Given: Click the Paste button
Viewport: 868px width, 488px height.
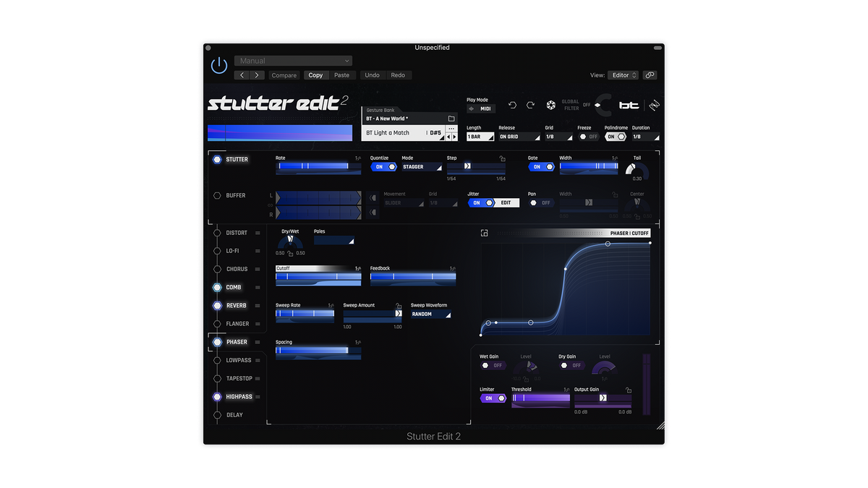Looking at the screenshot, I should click(x=341, y=75).
